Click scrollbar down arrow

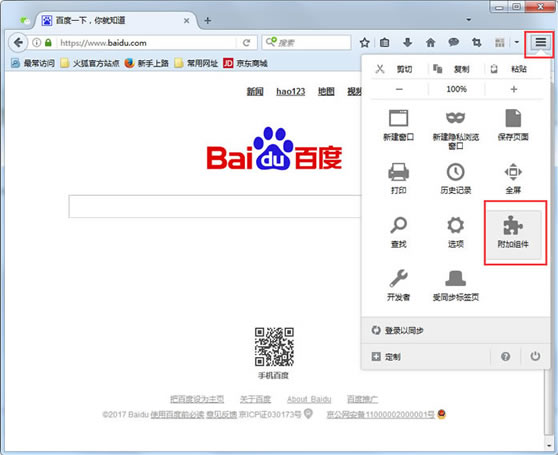tap(548, 445)
